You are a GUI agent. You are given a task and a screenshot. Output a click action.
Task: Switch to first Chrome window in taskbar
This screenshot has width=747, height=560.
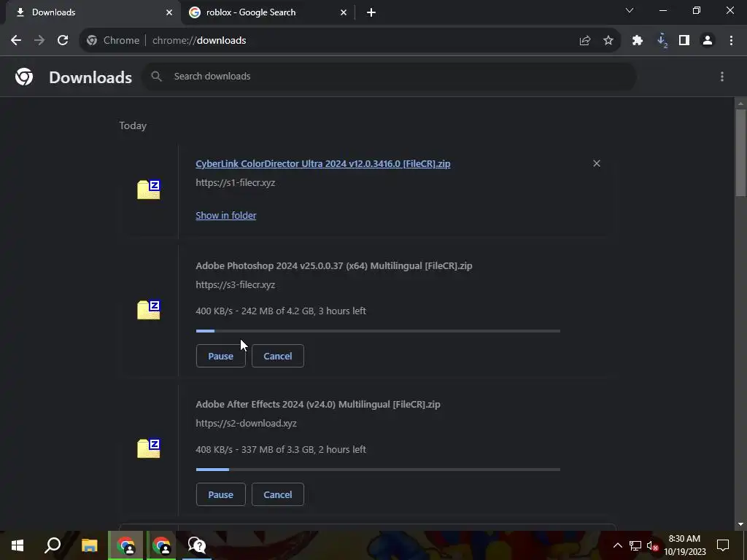[125, 545]
